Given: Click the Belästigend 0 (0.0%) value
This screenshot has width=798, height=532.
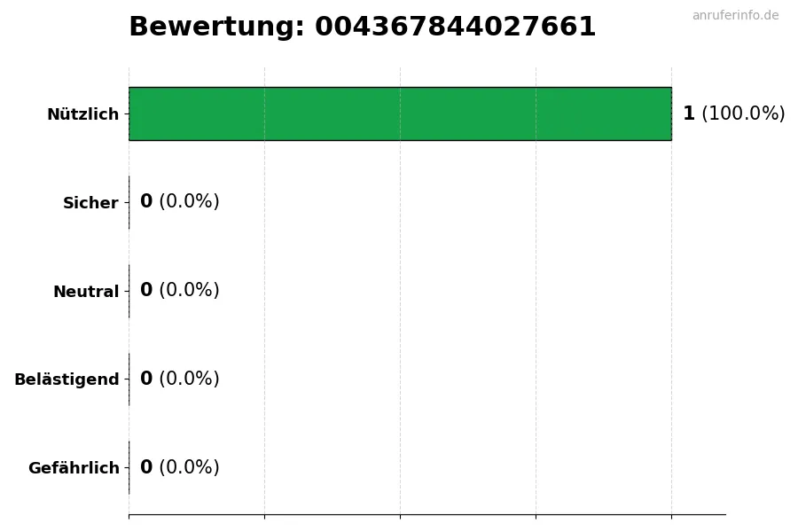Looking at the screenshot, I should (x=179, y=379).
